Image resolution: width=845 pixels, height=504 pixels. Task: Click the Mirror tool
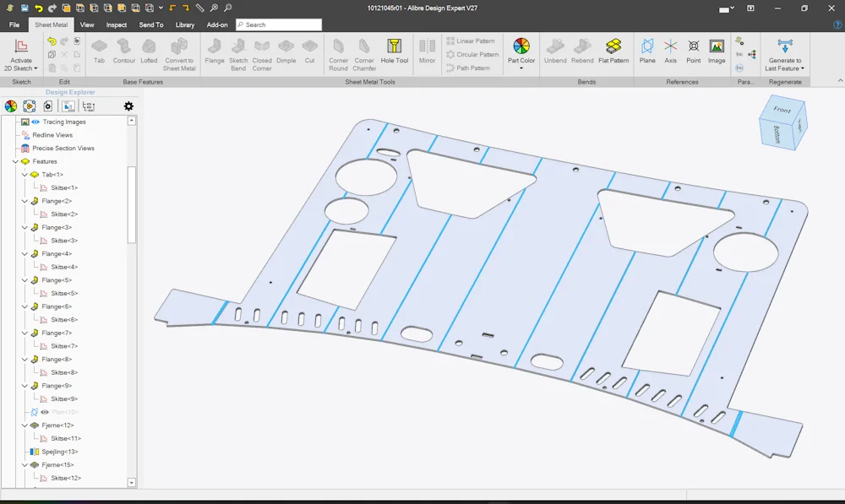click(427, 51)
